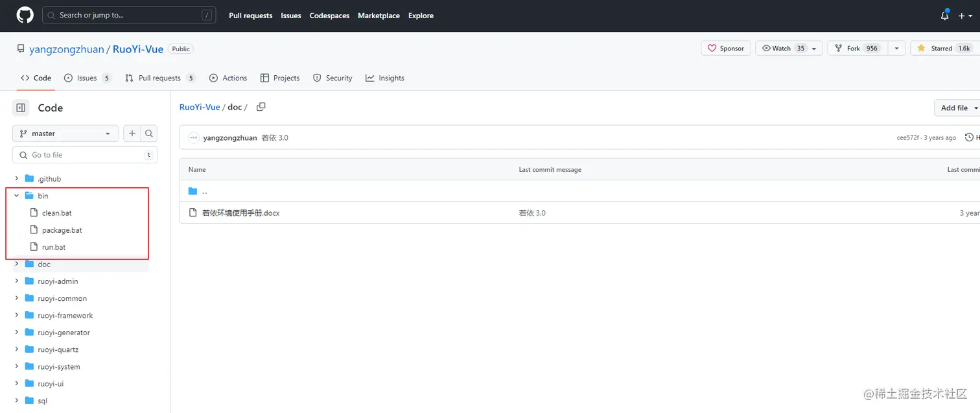Open the Watch count dropdown arrow
Screen dimensions: 980x413
[815, 48]
